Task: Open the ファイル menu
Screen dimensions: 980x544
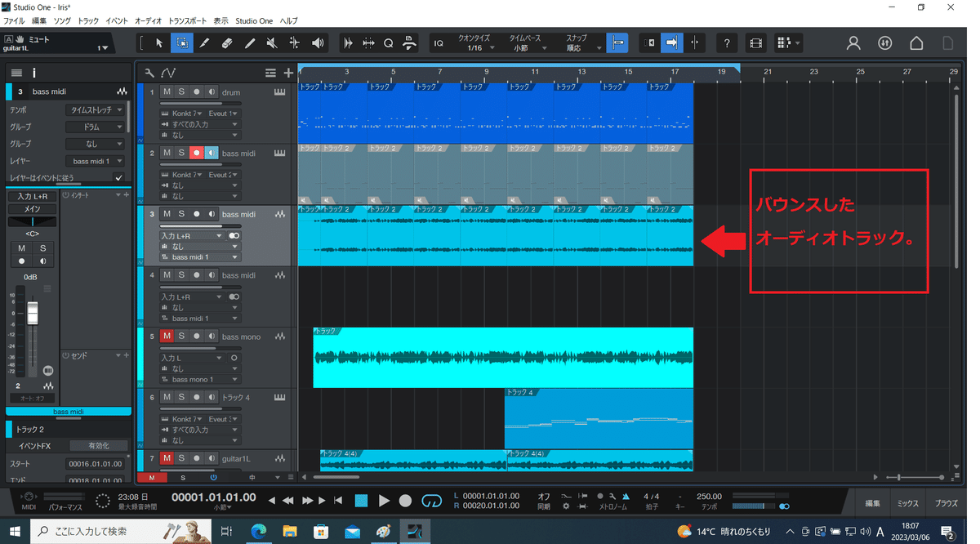Action: [14, 20]
